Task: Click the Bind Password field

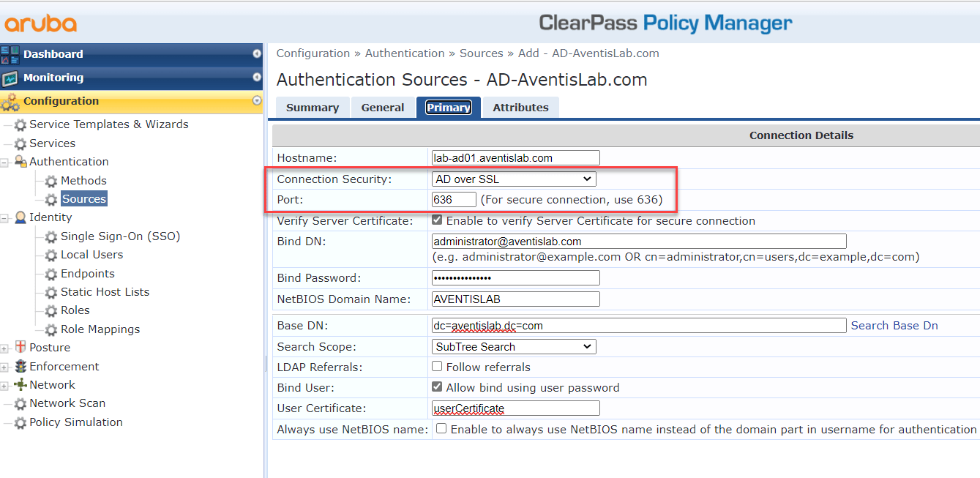Action: [516, 278]
